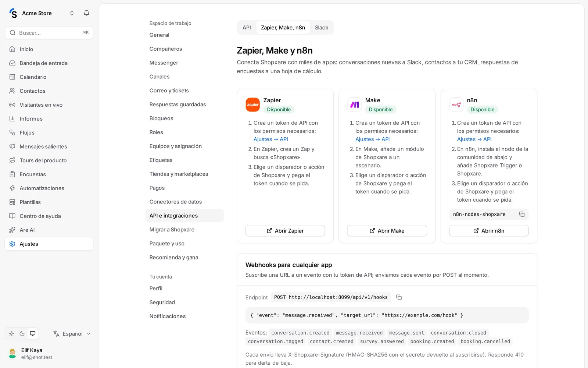This screenshot has height=368, width=588.
Task: Open Informes in the sidebar
Action: [49, 118]
